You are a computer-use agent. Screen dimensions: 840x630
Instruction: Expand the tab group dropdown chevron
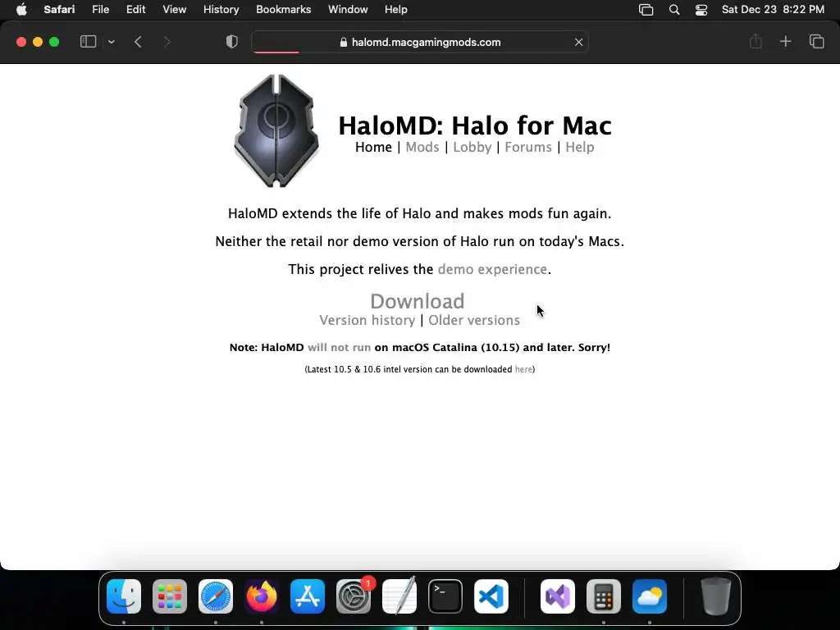(112, 42)
